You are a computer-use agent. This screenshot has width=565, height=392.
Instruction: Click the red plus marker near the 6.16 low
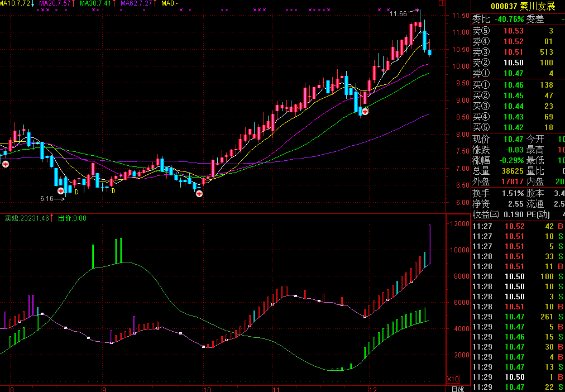pos(61,191)
